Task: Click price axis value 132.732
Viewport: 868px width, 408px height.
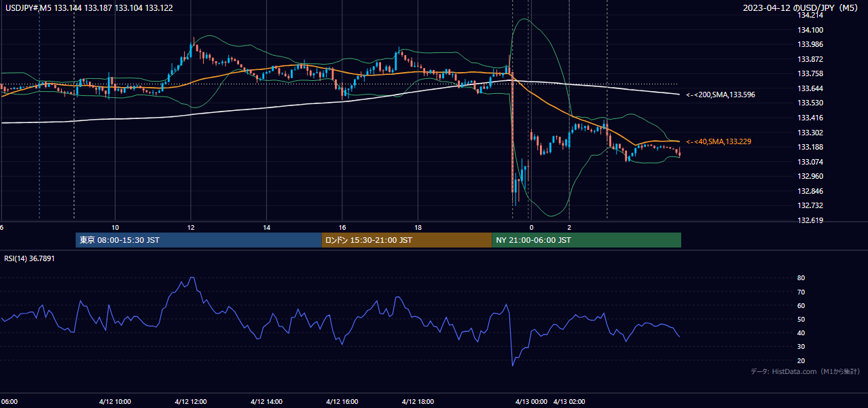Action: [810, 205]
